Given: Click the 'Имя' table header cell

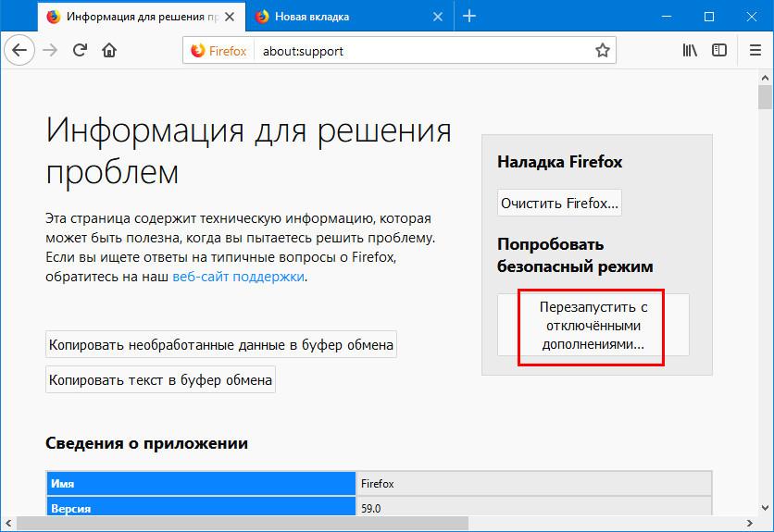Looking at the screenshot, I should pos(202,484).
